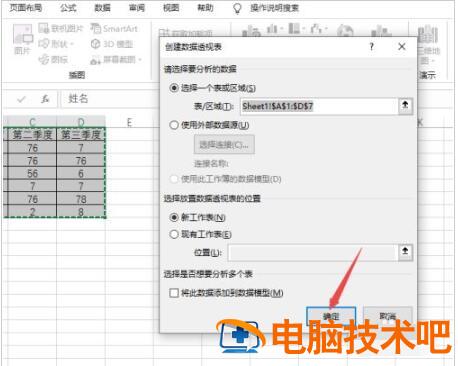Viewport: 458px width, 366px height.
Task: Click the dialog help question mark
Action: (x=372, y=46)
